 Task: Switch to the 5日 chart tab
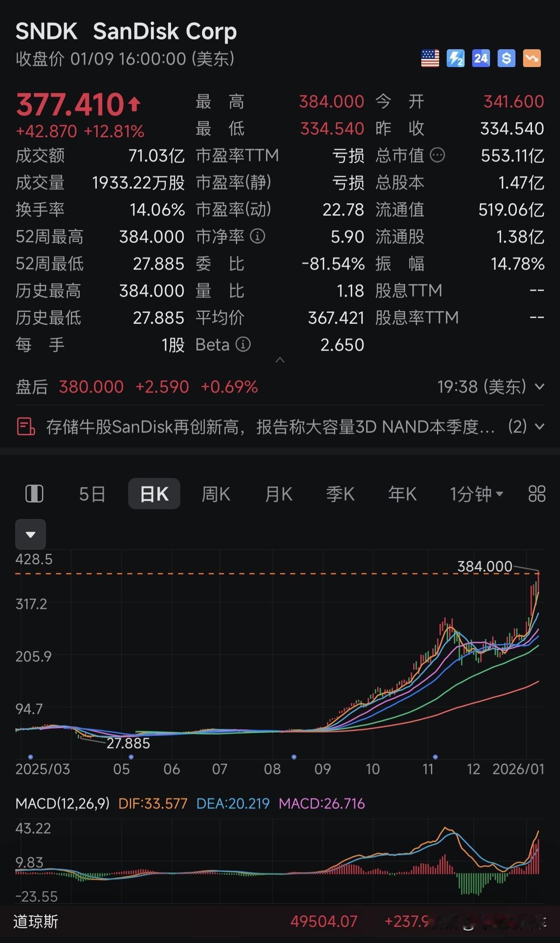[92, 494]
